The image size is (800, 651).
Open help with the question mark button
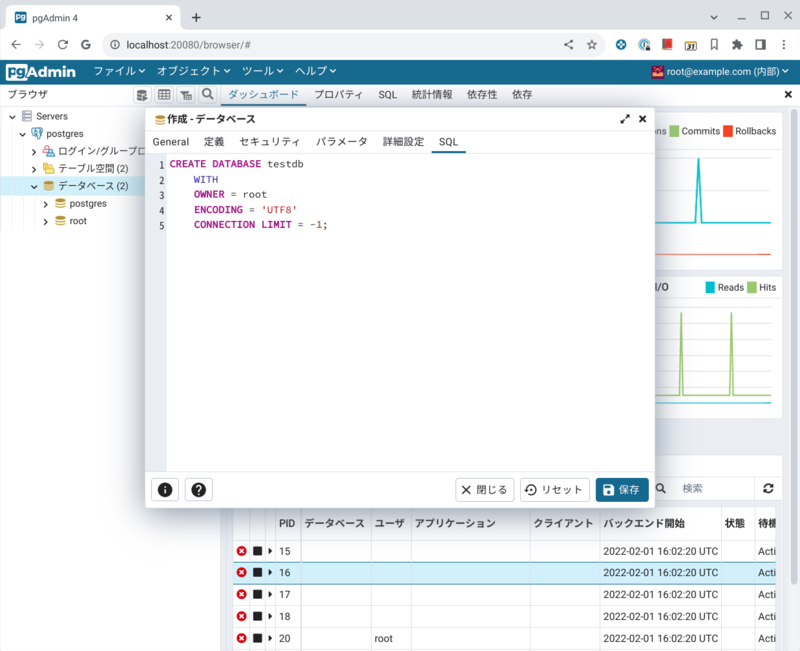[198, 490]
